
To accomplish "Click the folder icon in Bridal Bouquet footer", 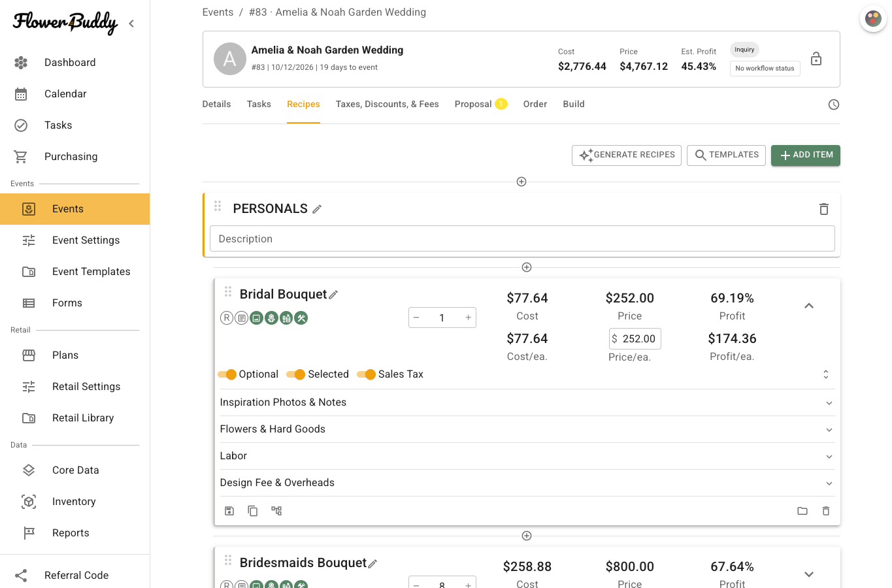I will 802,511.
